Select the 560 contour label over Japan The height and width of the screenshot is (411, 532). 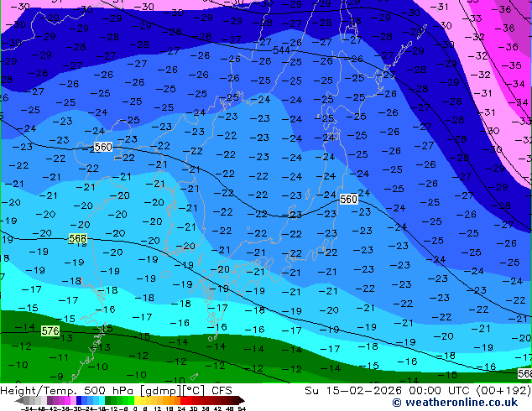point(348,199)
